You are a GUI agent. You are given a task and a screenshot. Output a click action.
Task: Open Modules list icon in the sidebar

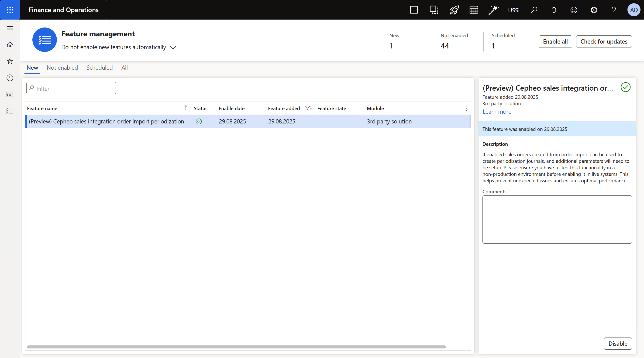pyautogui.click(x=10, y=111)
